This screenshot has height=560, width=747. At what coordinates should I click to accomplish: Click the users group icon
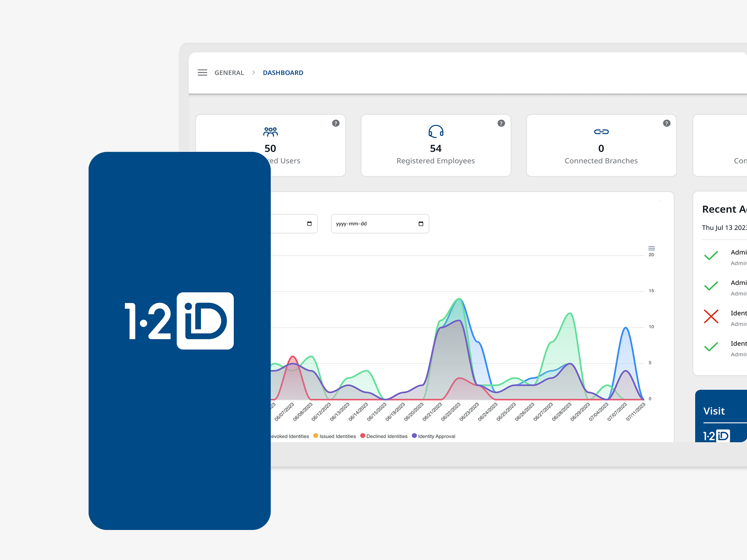point(270,132)
